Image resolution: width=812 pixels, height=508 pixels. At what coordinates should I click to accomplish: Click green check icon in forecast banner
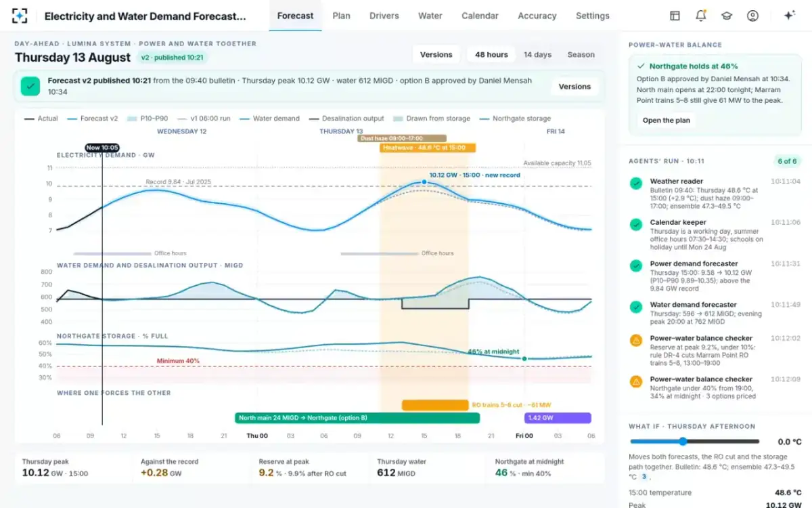[30, 86]
